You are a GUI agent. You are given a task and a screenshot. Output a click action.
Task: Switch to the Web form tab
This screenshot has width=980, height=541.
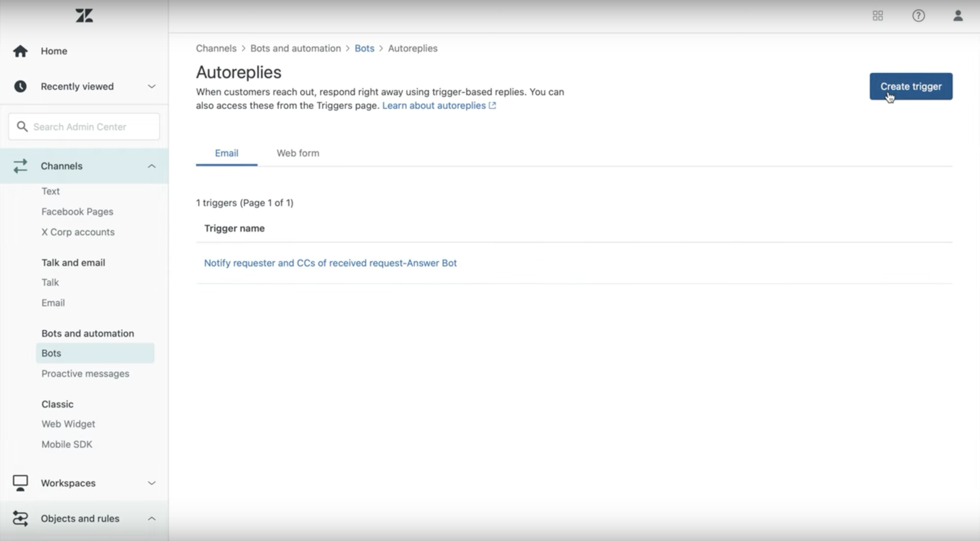coord(297,153)
